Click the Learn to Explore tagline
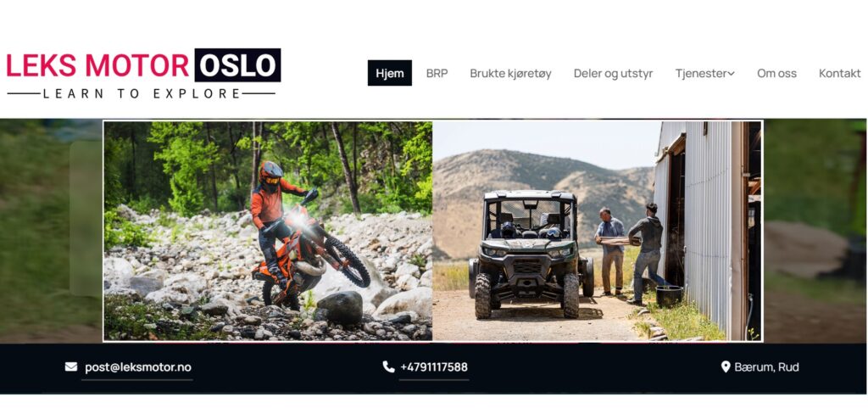868x408 pixels. pos(142,93)
